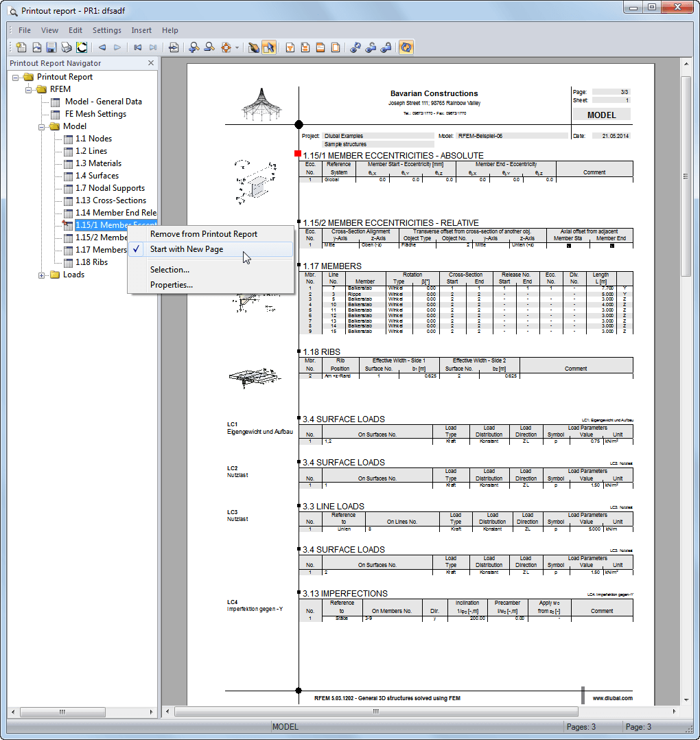Go to next page with right arrow
Screen dimensions: 700x740
[x=117, y=47]
